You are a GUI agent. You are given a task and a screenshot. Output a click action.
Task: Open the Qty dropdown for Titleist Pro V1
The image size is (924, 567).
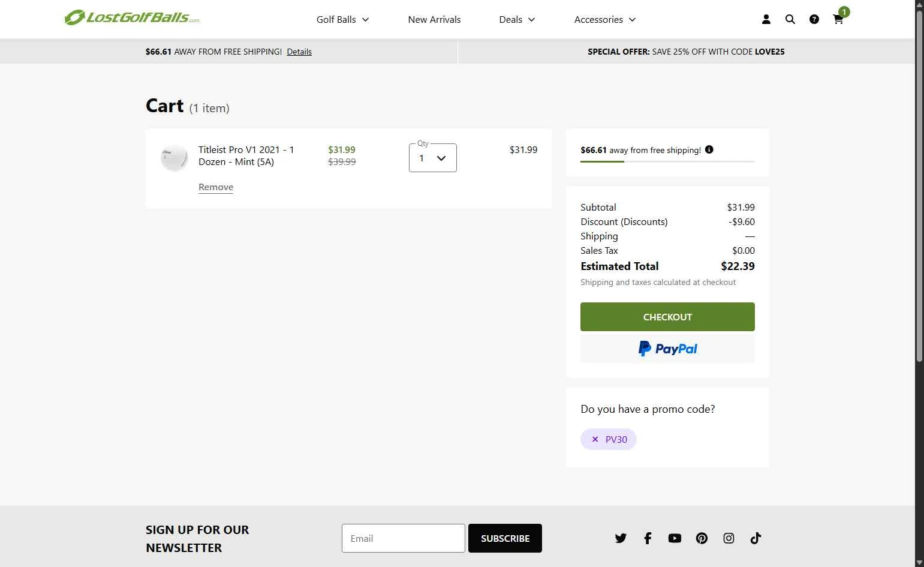coord(432,158)
